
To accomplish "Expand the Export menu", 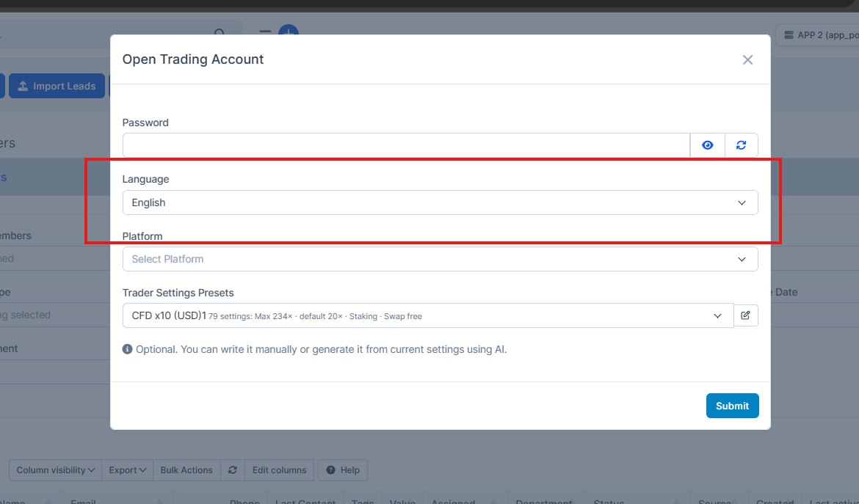I will click(x=127, y=470).
